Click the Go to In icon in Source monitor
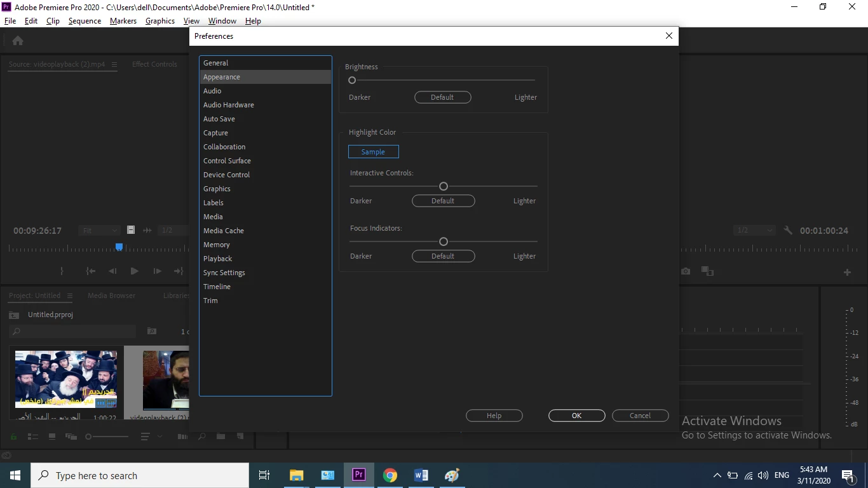This screenshot has width=868, height=488. point(91,271)
